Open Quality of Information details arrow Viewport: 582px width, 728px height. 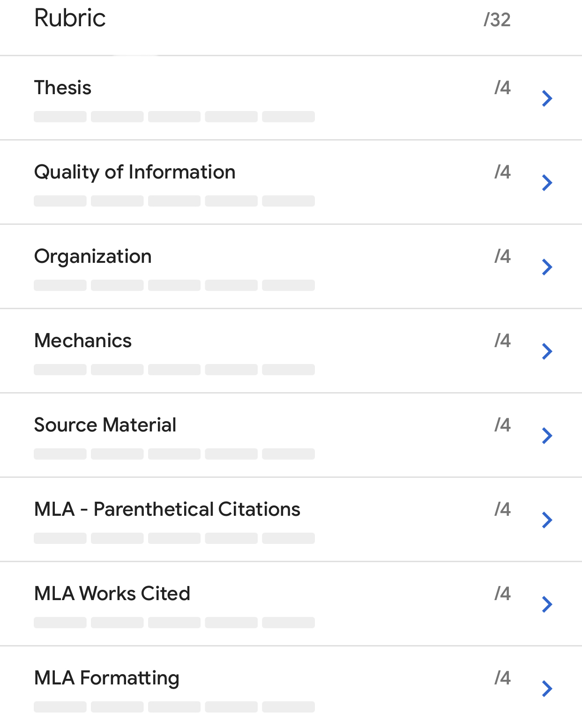tap(547, 183)
